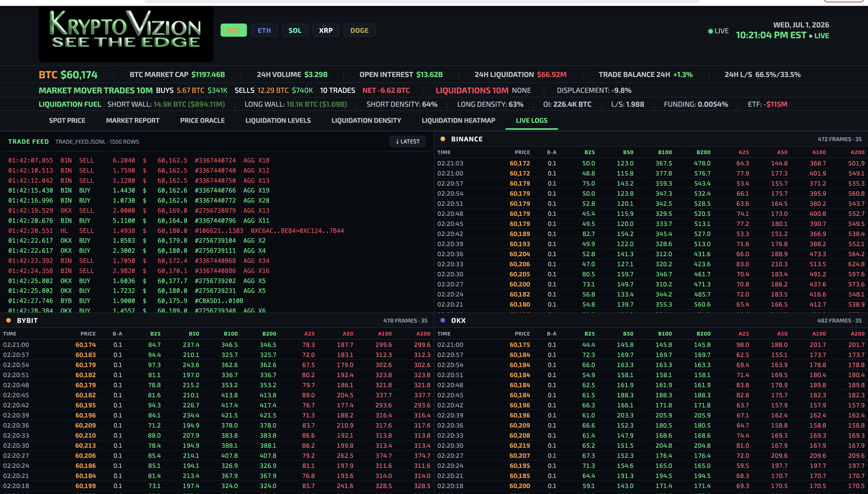Switch to the ETH coin
This screenshot has width=868, height=494.
264,30
